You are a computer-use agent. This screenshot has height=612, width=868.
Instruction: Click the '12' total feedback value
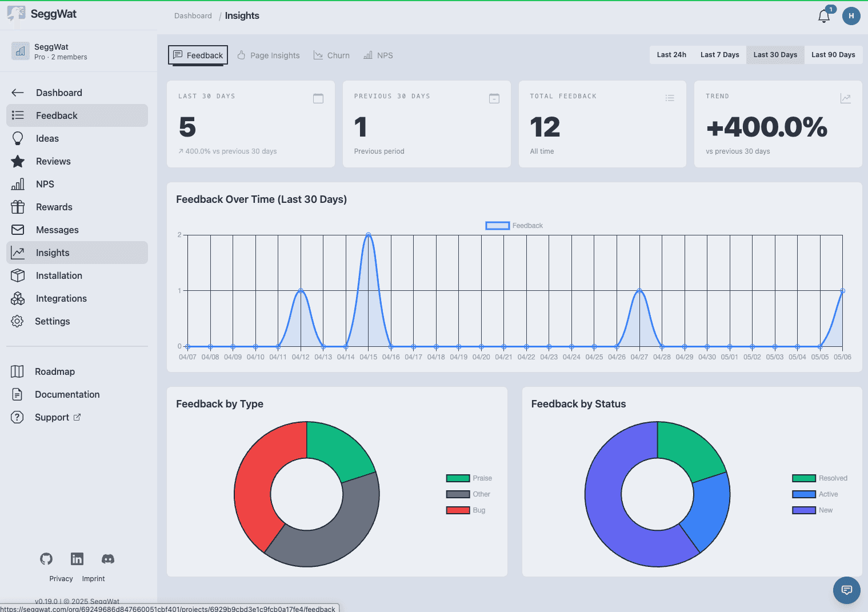[x=545, y=127]
